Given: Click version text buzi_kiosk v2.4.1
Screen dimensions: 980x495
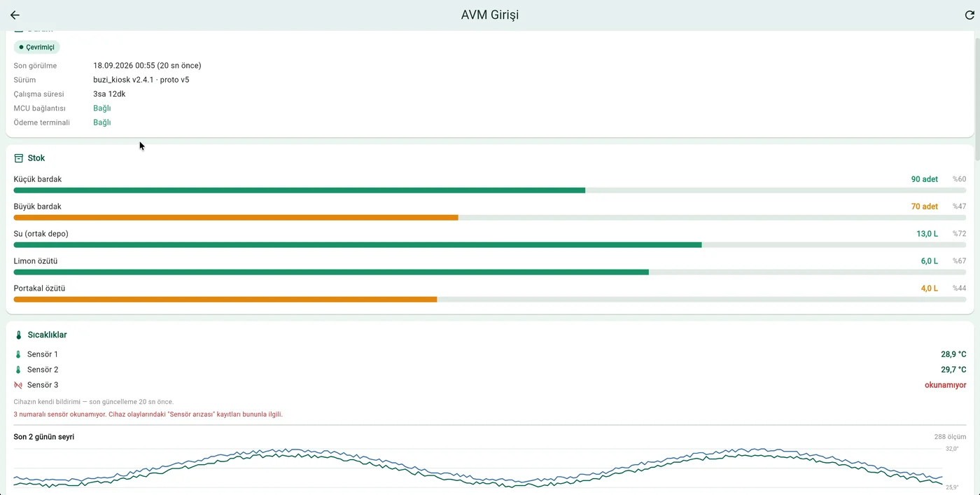Looking at the screenshot, I should click(124, 80).
